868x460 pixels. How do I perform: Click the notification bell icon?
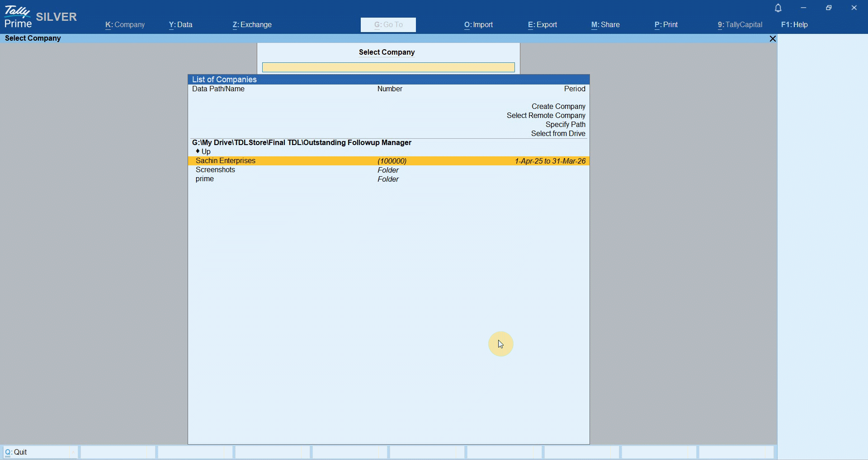[778, 8]
